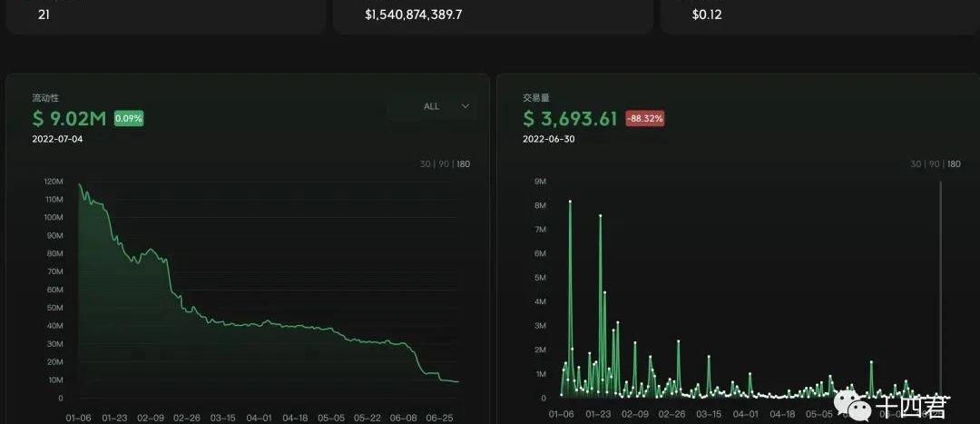Switch volume chart to 30 days
Screen dimensions: 980x424
[x=916, y=164]
